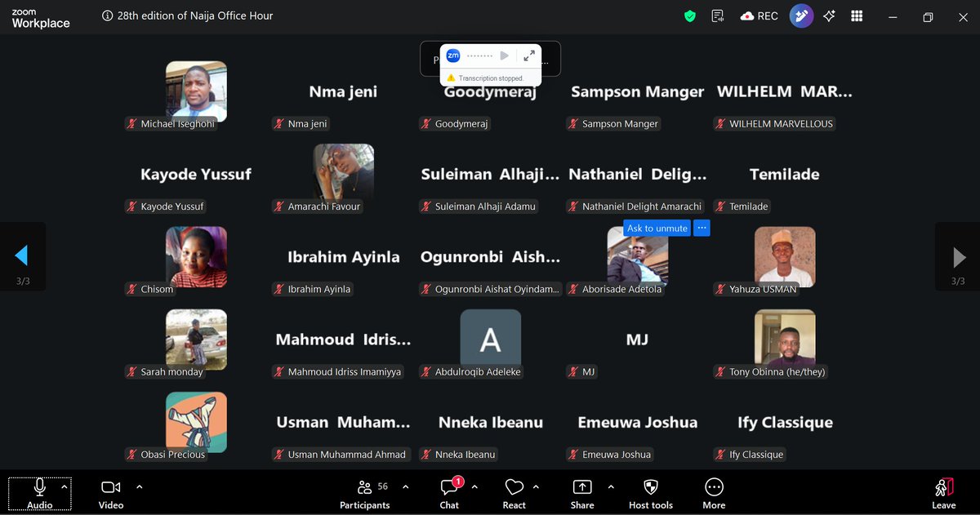The width and height of the screenshot is (980, 515).
Task: Click muted mic icon beside Suleiman Alhaji Adamu
Action: click(425, 206)
